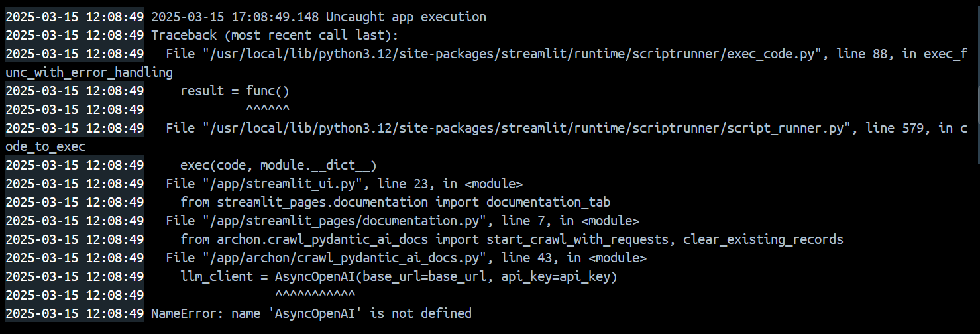Select the documentation_tab import statement

pyautogui.click(x=395, y=202)
